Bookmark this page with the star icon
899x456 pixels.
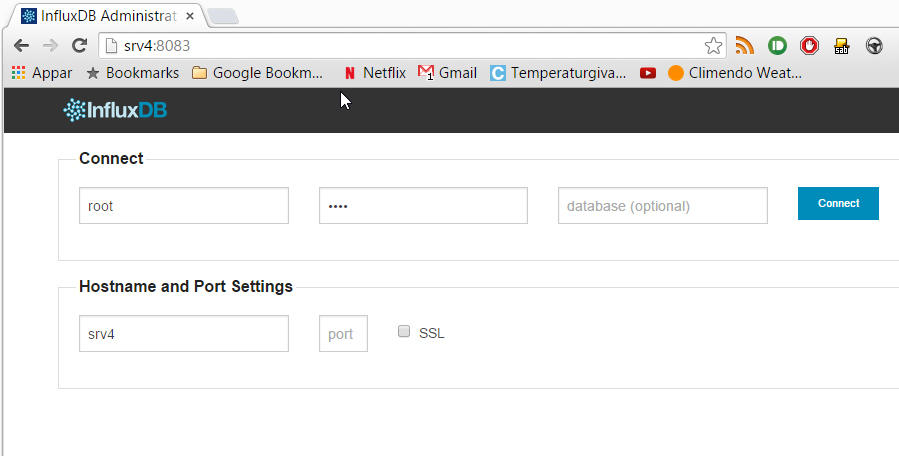click(x=713, y=46)
